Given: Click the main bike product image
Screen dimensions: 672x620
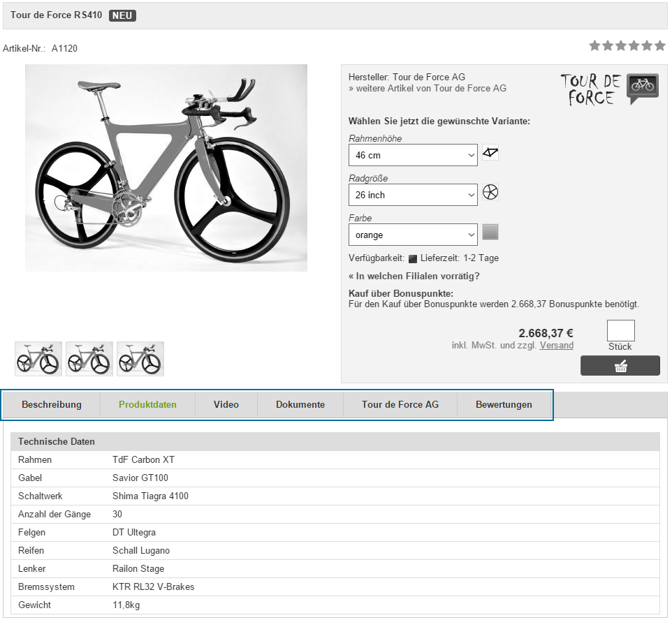Looking at the screenshot, I should pos(166,168).
